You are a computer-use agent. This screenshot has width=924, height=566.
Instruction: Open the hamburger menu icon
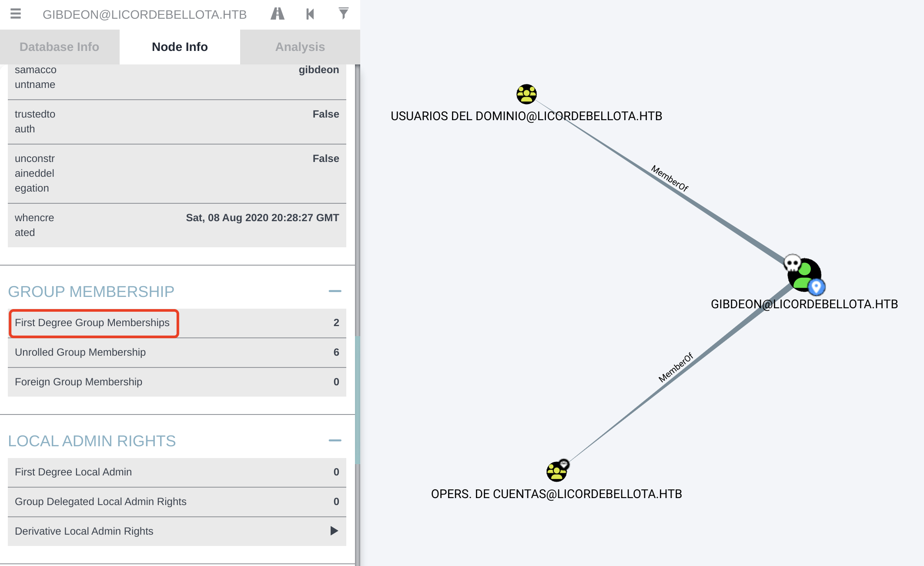[x=16, y=14]
